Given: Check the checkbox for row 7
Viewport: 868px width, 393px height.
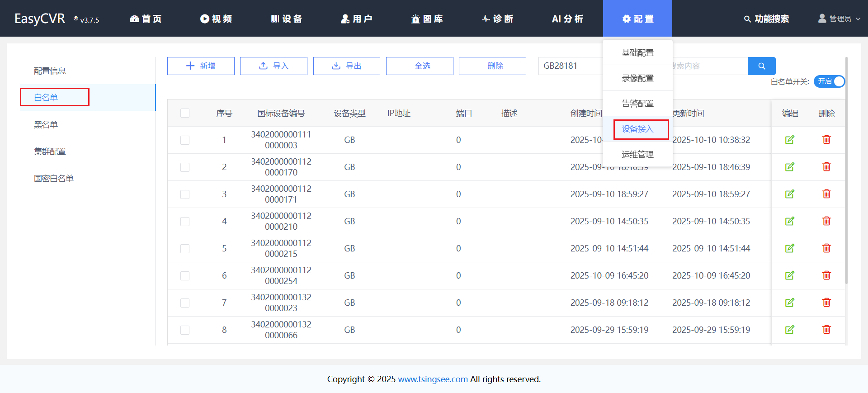Looking at the screenshot, I should tap(185, 303).
